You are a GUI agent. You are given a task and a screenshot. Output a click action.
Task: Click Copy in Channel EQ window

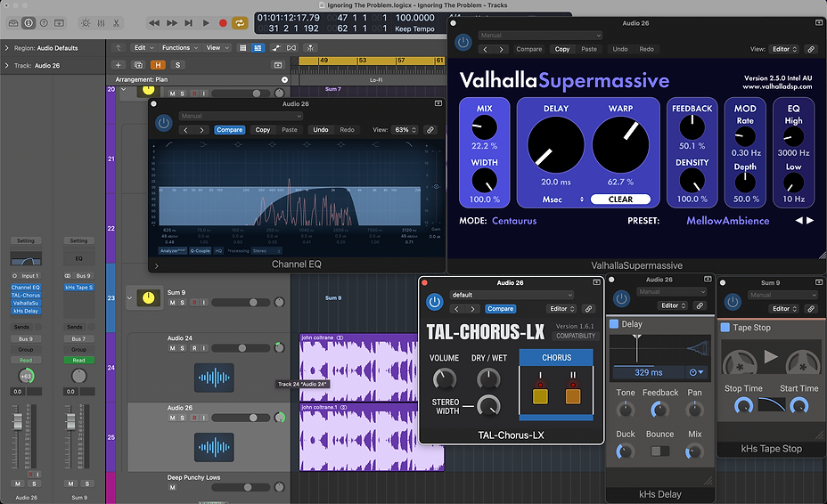tap(263, 130)
